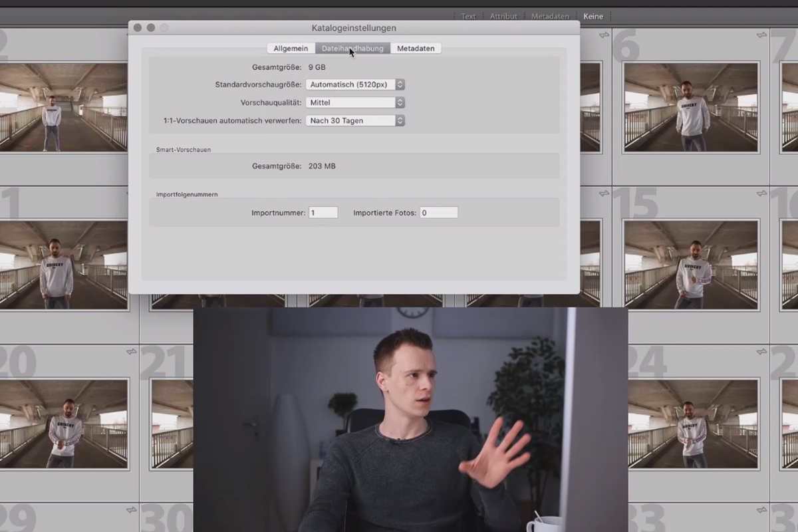Click the double-arrow badge icon in cell 20

[131, 352]
